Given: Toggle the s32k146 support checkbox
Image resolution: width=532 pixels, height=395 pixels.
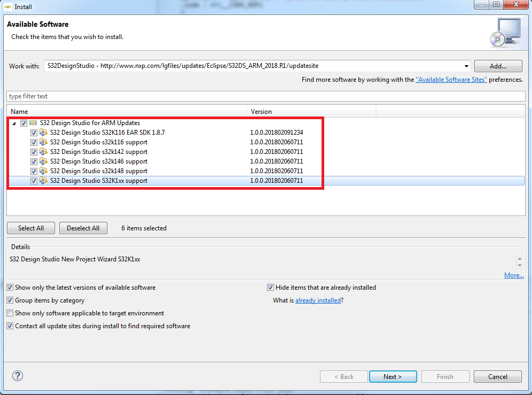Looking at the screenshot, I should click(34, 161).
